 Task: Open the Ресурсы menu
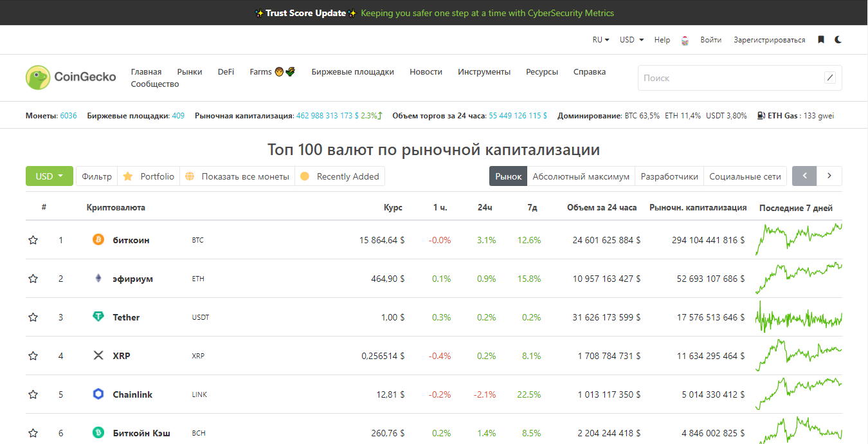click(542, 72)
